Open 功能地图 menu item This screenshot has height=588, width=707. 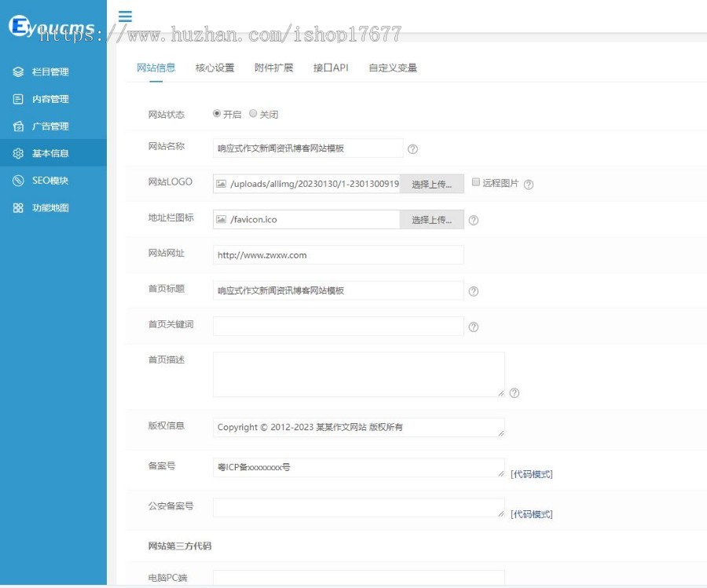click(x=53, y=208)
